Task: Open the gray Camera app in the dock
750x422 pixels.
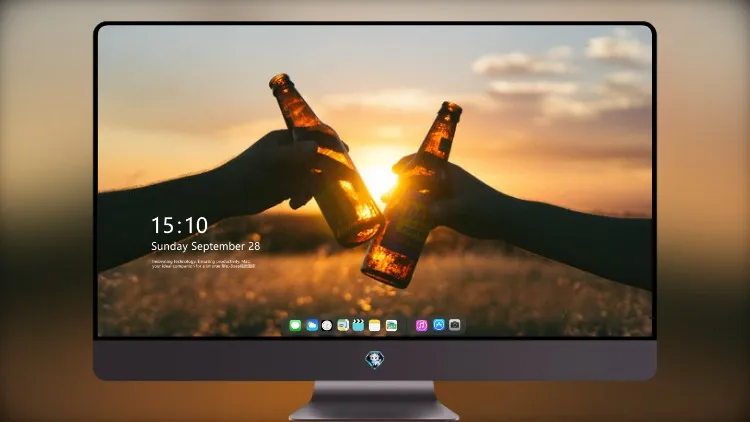Action: pyautogui.click(x=455, y=325)
